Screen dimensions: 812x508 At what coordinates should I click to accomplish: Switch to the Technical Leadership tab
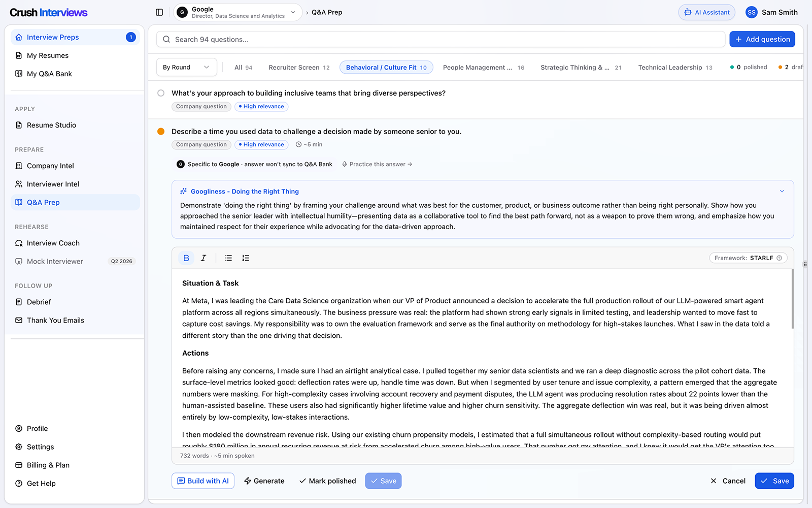click(x=674, y=68)
